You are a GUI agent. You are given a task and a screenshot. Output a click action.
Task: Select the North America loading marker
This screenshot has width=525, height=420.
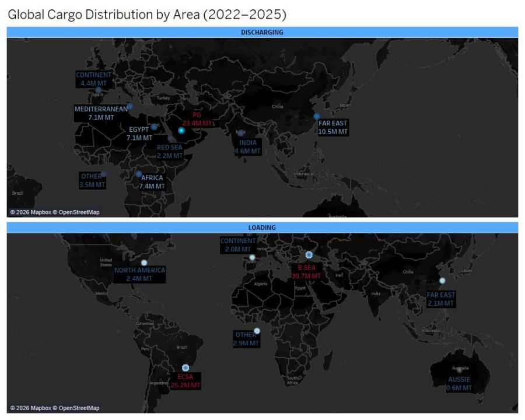point(145,262)
